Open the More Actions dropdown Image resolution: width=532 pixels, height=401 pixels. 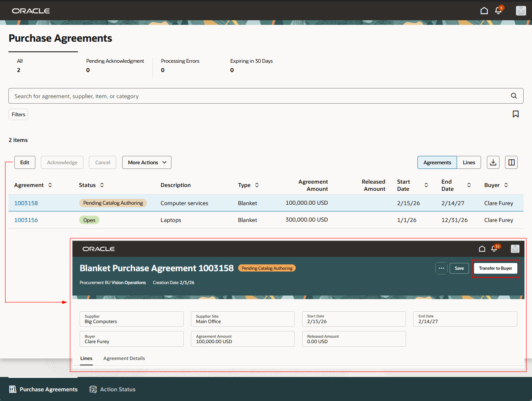click(146, 162)
